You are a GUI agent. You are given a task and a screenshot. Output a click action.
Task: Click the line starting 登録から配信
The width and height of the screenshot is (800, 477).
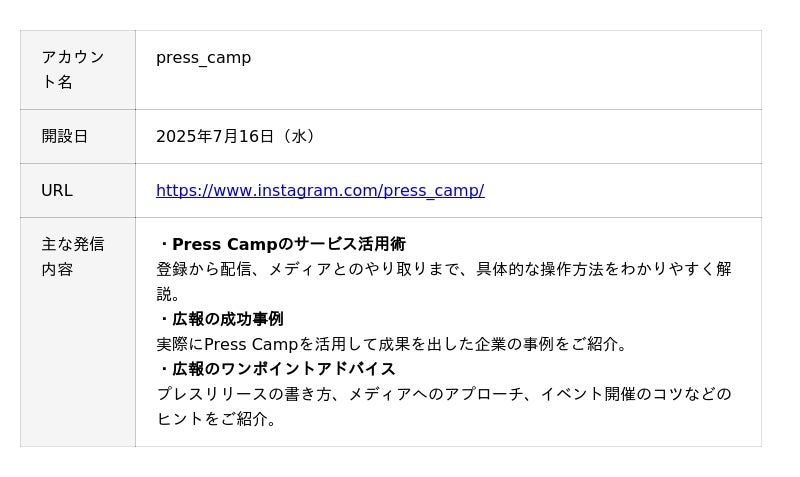[x=444, y=269]
